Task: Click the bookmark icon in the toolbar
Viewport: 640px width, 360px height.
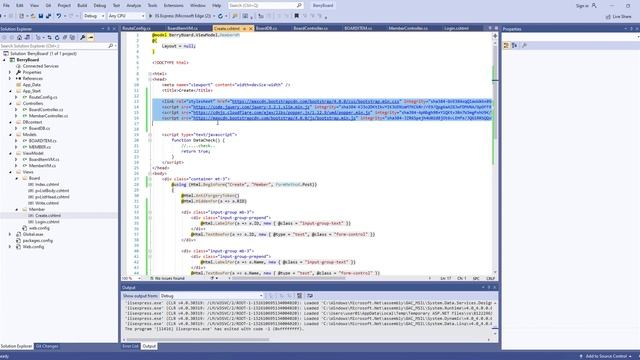Action: [297, 16]
